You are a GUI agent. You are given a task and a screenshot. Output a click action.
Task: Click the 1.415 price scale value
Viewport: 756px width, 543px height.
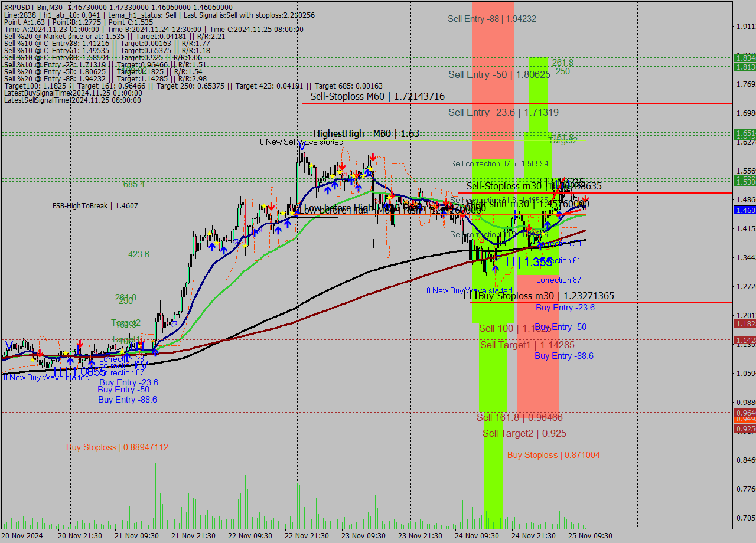(746, 228)
